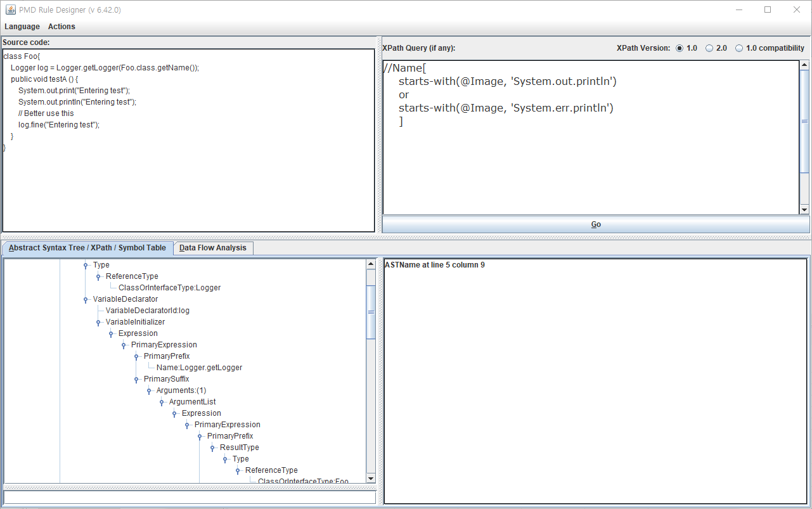Collapse the ResultType tree node
This screenshot has width=812, height=509.
(x=212, y=448)
